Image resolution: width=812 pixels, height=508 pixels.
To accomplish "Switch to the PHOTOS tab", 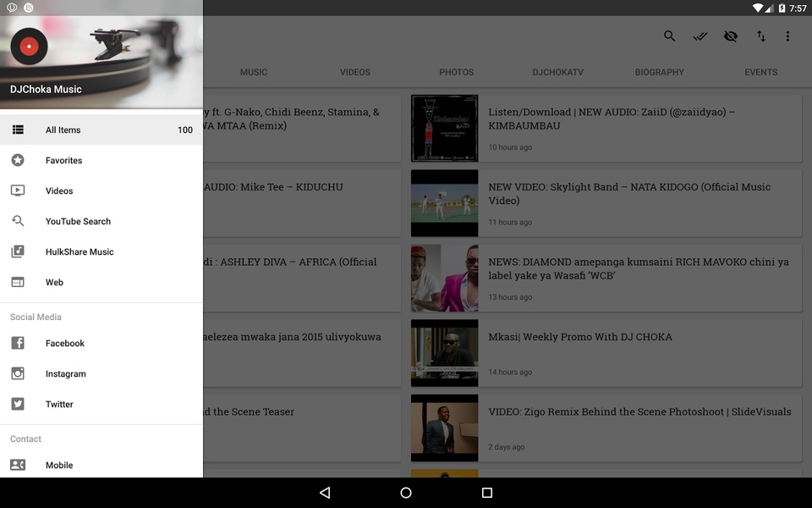I will pyautogui.click(x=456, y=72).
